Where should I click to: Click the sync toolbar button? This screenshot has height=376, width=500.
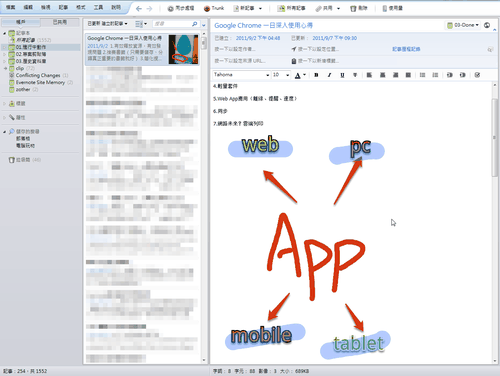pos(180,8)
